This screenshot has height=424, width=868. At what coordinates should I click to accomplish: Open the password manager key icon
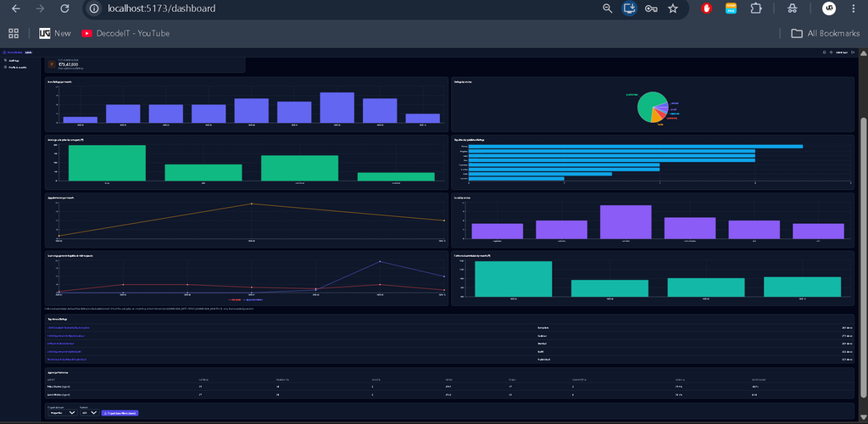(651, 8)
